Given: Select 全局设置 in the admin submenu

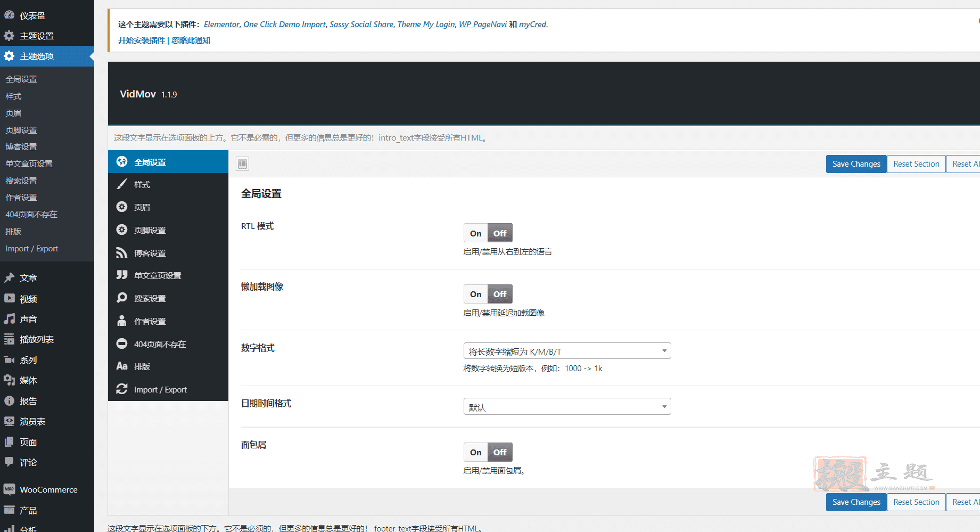Looking at the screenshot, I should coord(21,79).
